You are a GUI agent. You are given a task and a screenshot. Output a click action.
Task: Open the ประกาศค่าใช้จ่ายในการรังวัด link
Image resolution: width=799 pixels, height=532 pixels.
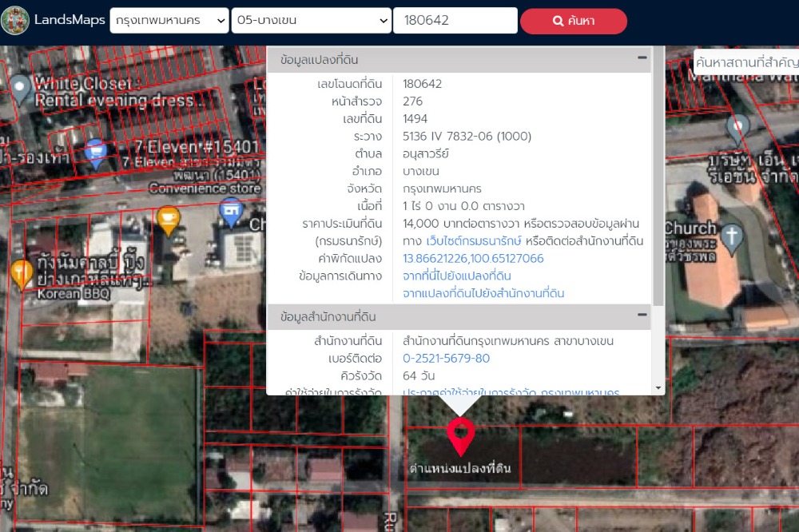(511, 392)
